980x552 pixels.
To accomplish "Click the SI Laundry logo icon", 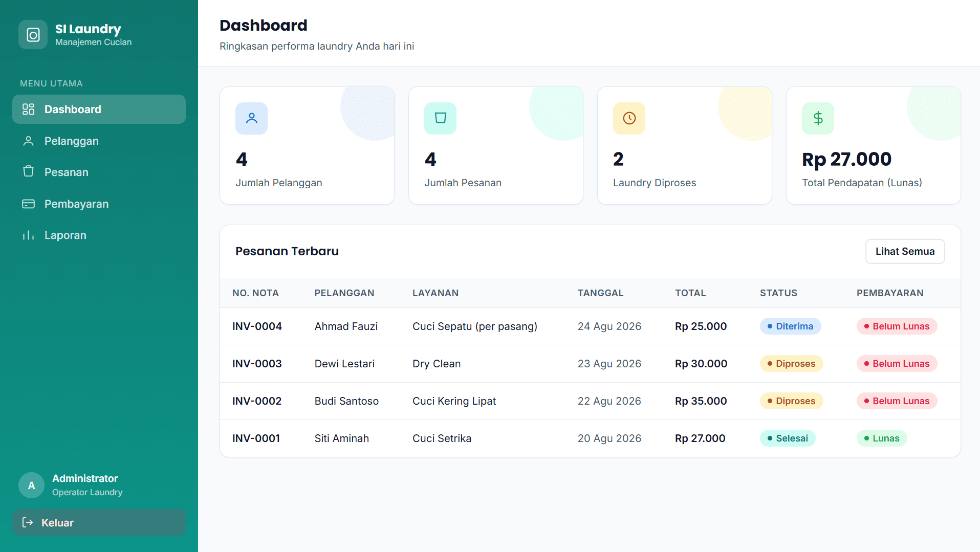I will pyautogui.click(x=33, y=35).
